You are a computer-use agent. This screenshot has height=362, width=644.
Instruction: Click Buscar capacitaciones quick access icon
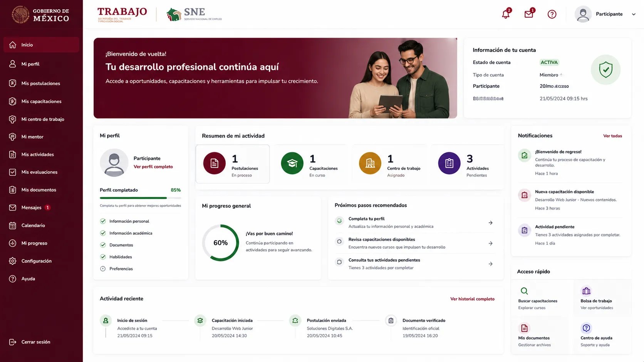pos(524,291)
